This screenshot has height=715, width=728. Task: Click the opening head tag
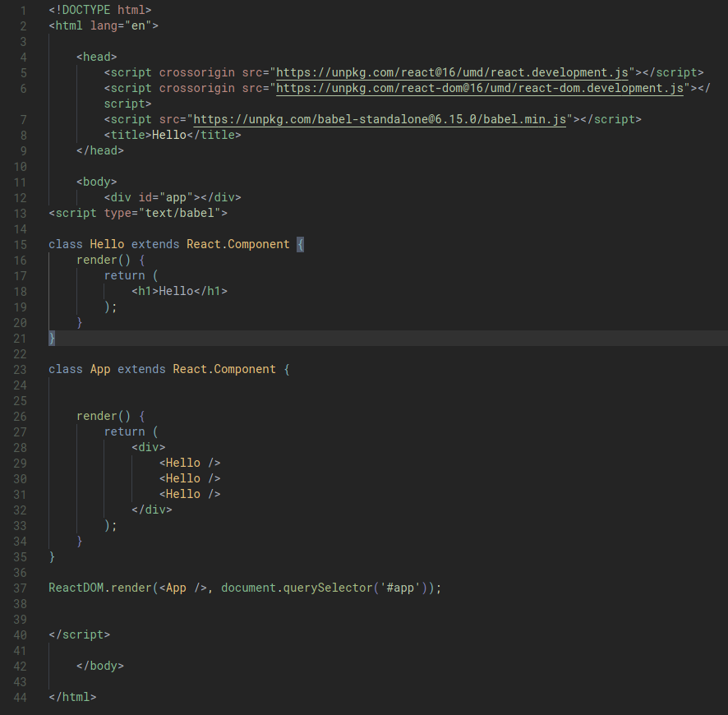[97, 57]
